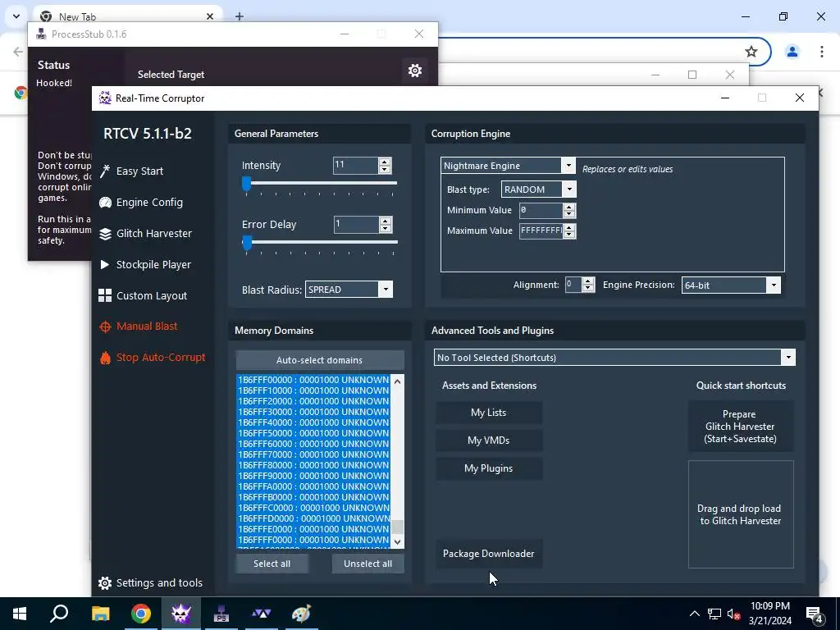
Task: Click the Intensity value field
Action: pyautogui.click(x=355, y=166)
